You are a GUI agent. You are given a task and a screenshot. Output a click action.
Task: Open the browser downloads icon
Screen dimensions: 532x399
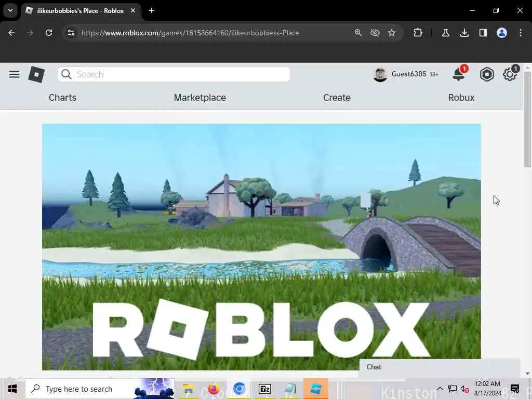[x=464, y=33]
